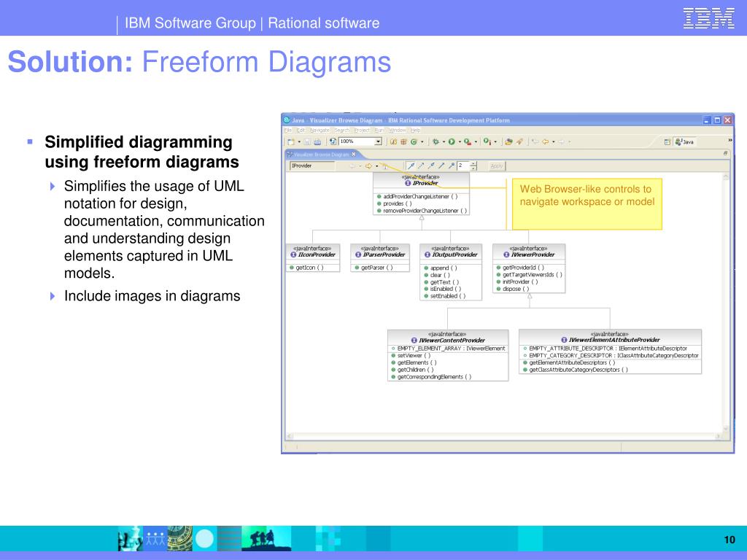Toggle the first relationship filter arrow icon
The width and height of the screenshot is (747, 560).
tap(411, 166)
